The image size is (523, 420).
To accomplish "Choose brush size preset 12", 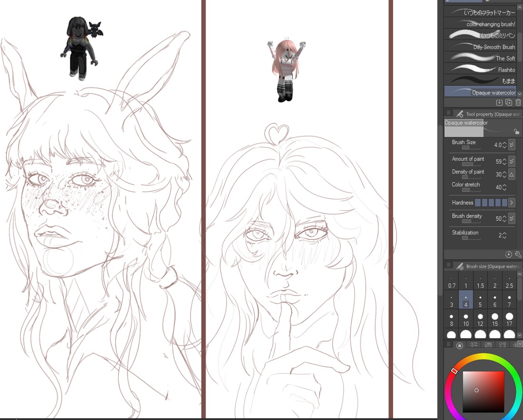I will point(480,319).
